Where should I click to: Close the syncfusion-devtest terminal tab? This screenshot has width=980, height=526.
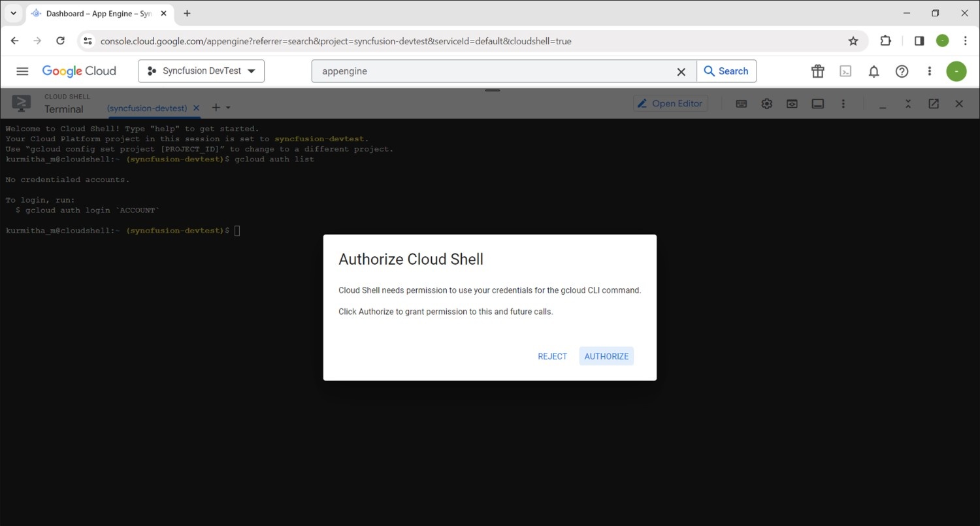pos(196,108)
